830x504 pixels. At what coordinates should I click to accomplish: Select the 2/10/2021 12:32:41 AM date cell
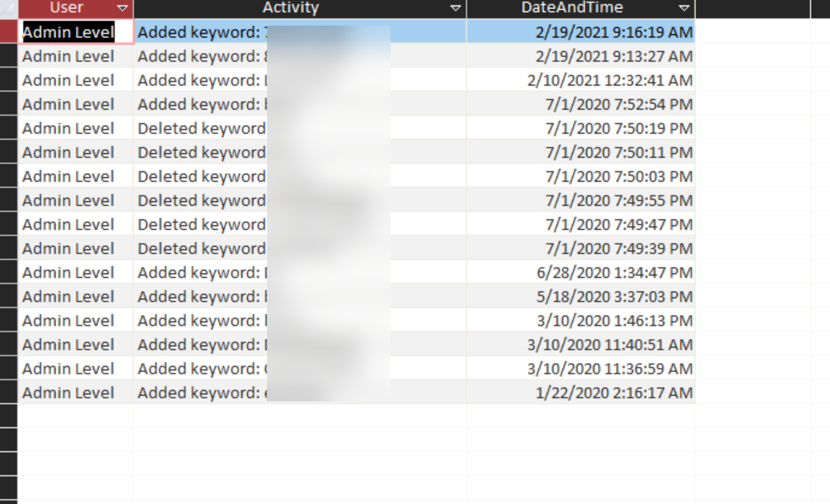[x=609, y=80]
